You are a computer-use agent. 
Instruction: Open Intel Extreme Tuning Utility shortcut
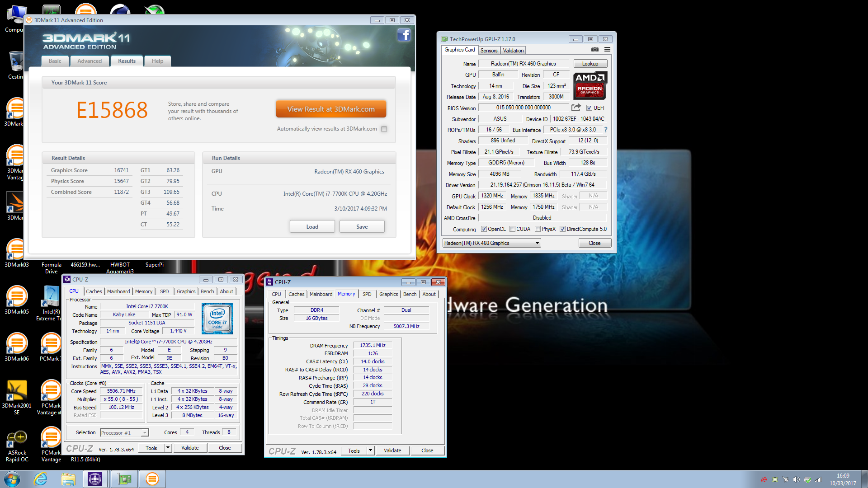(49, 303)
